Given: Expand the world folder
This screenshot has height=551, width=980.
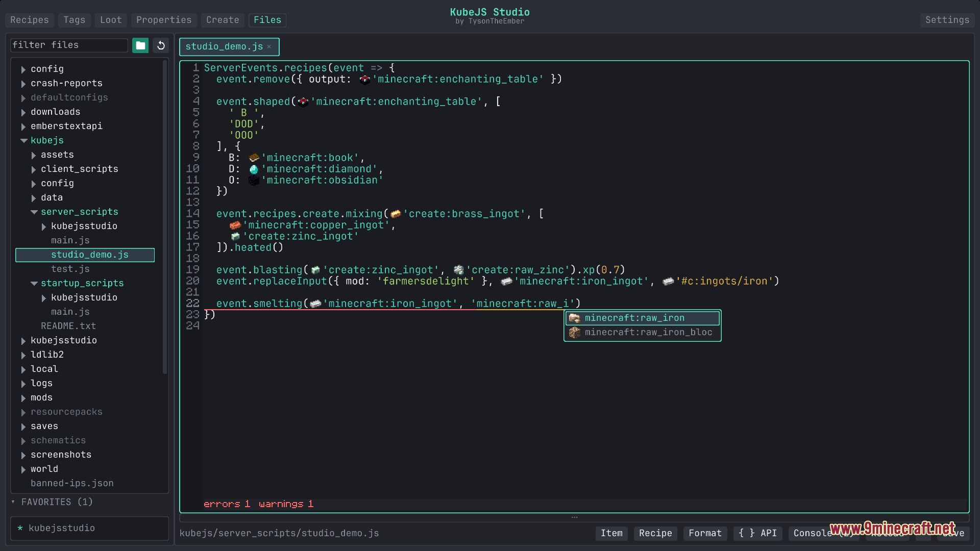Looking at the screenshot, I should click(x=23, y=469).
